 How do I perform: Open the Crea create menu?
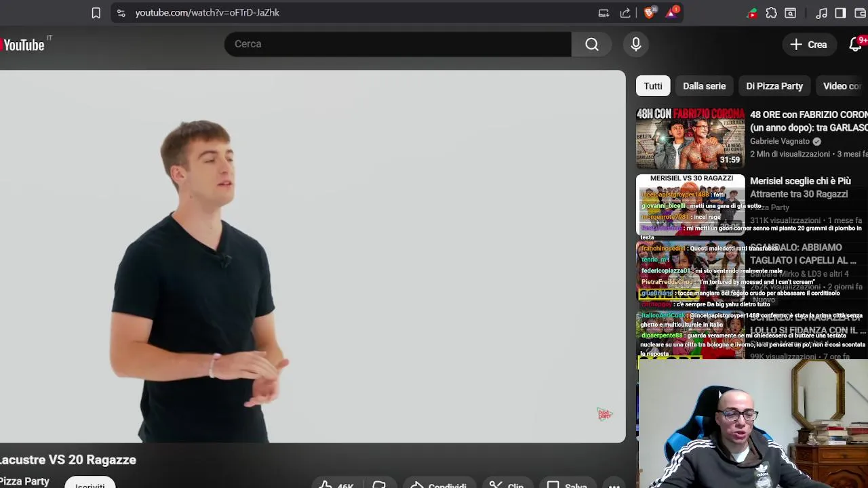pos(808,45)
